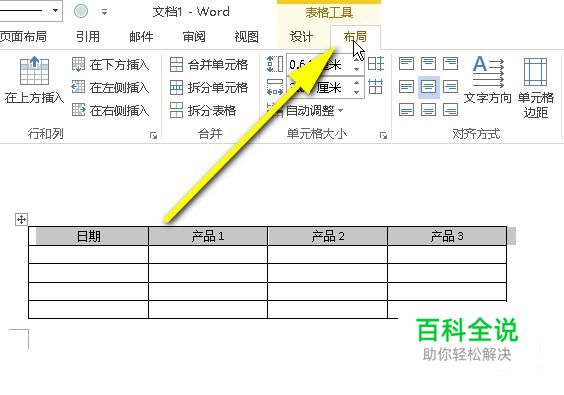Viewport: 564px width, 395px height.
Task: Open the Review (审阅) tab
Action: point(194,37)
